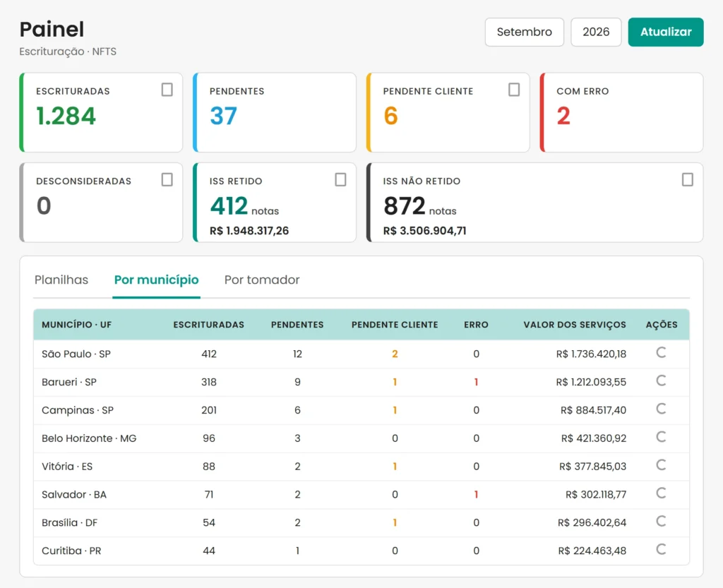
Task: Click the red error count in Salvador row
Action: click(477, 494)
